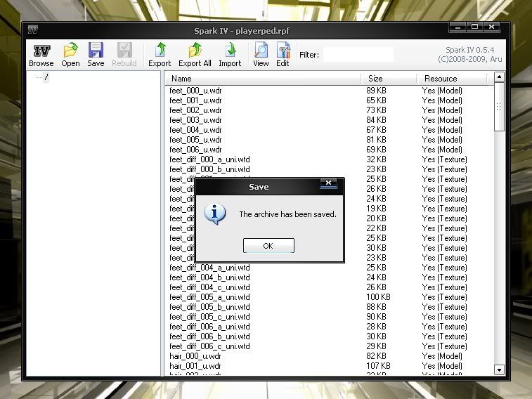This screenshot has height=399, width=532.
Task: Click the file list scroll down arrow
Action: click(499, 369)
